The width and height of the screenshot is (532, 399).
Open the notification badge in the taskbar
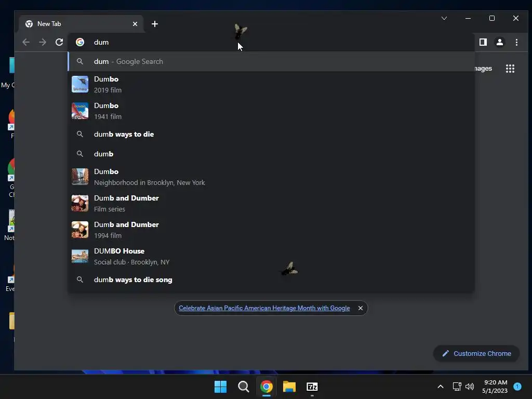517,387
